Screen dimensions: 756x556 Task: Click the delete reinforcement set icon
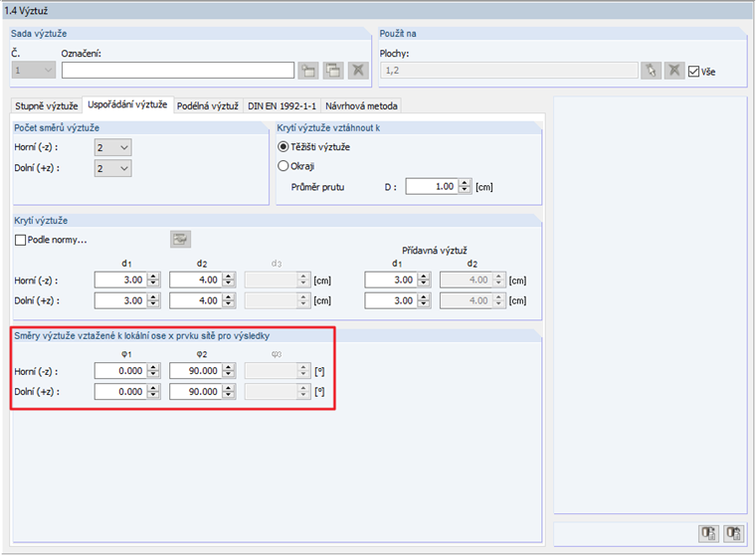click(x=358, y=71)
